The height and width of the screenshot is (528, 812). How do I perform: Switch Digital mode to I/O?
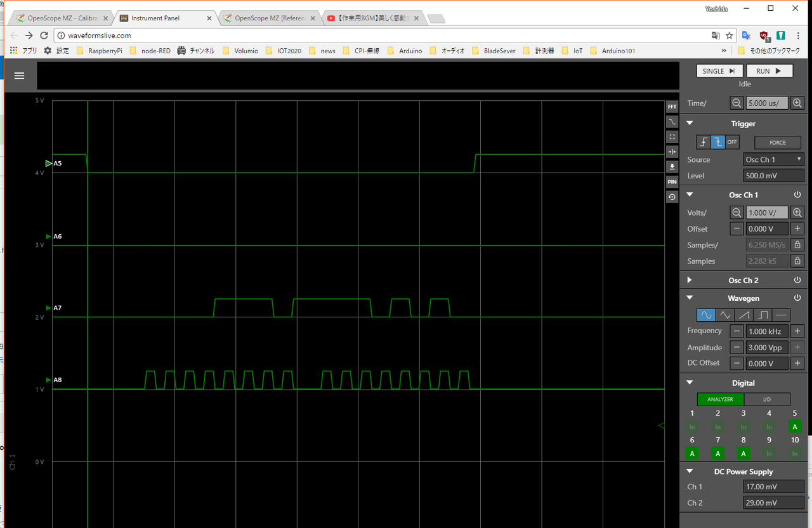[767, 399]
